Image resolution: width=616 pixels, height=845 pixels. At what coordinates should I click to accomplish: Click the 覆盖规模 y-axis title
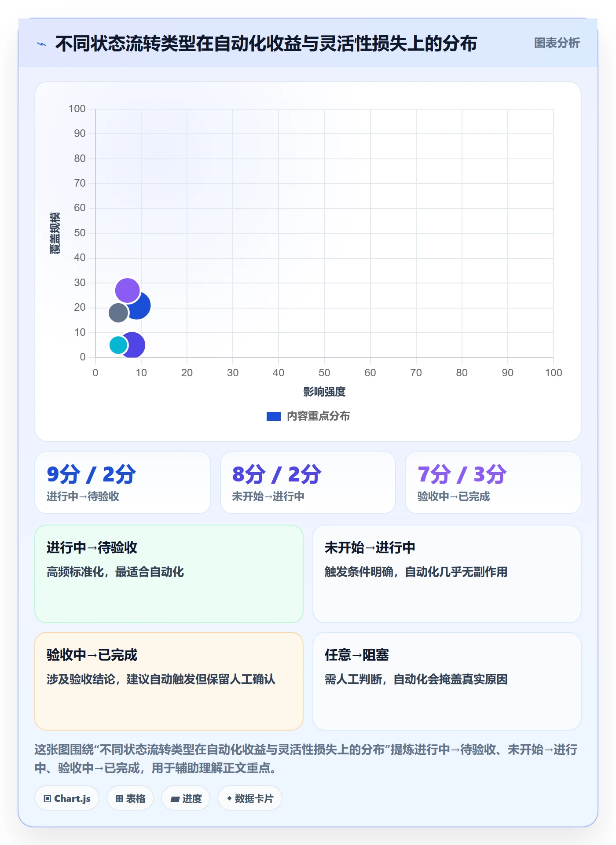tap(55, 233)
